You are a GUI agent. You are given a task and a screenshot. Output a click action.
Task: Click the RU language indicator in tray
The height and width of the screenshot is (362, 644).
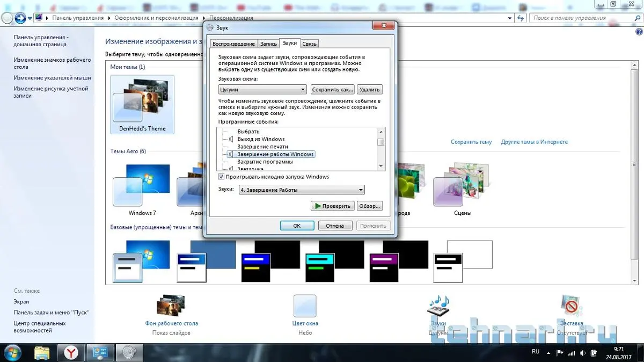[535, 352]
